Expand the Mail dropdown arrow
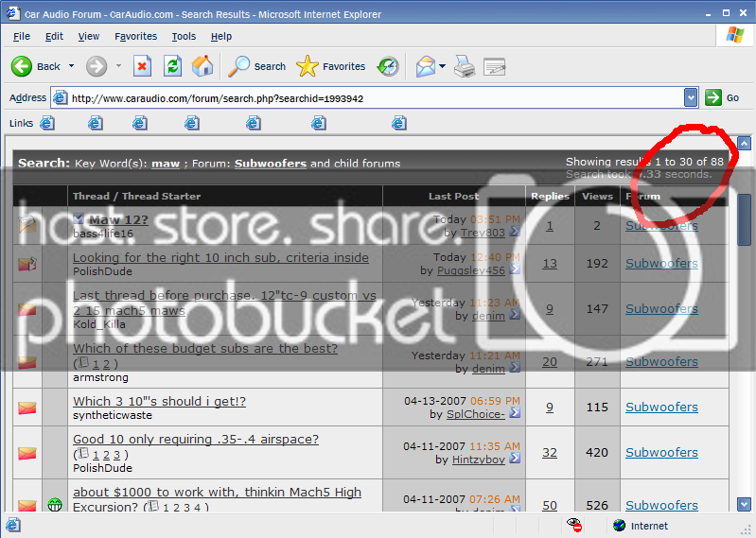Image resolution: width=756 pixels, height=538 pixels. pyautogui.click(x=442, y=66)
